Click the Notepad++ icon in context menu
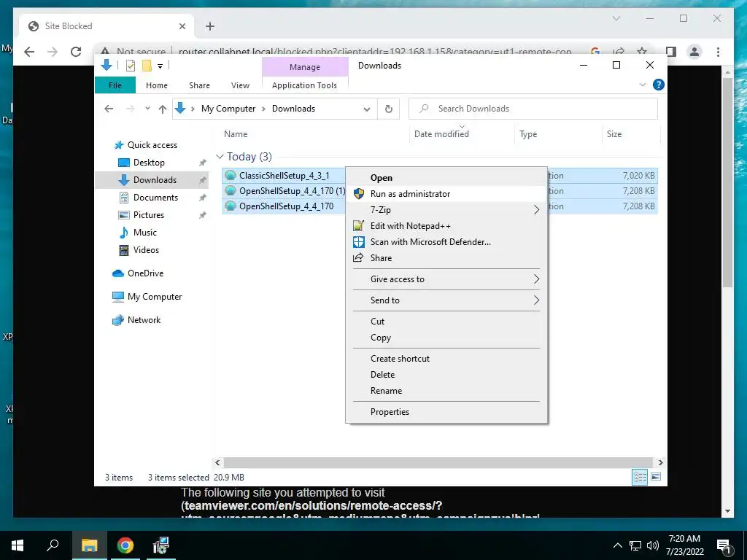 359,226
